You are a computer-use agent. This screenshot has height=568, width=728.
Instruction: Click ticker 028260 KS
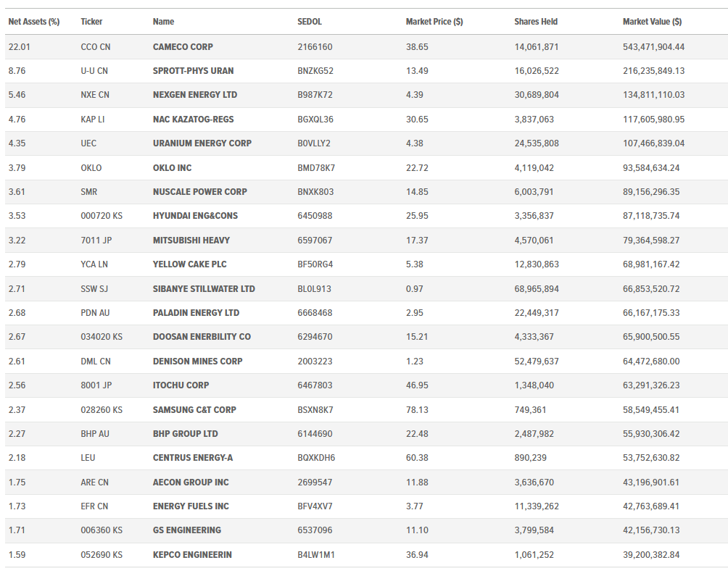click(102, 410)
